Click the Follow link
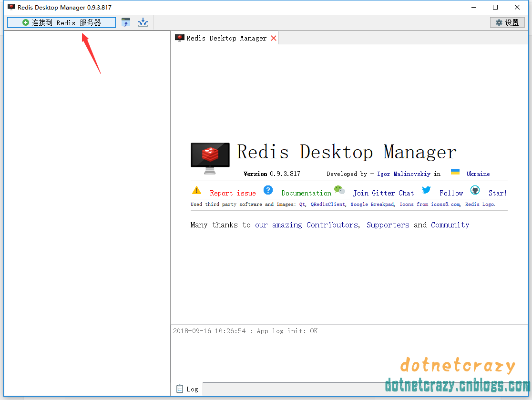The image size is (532, 400). [451, 193]
